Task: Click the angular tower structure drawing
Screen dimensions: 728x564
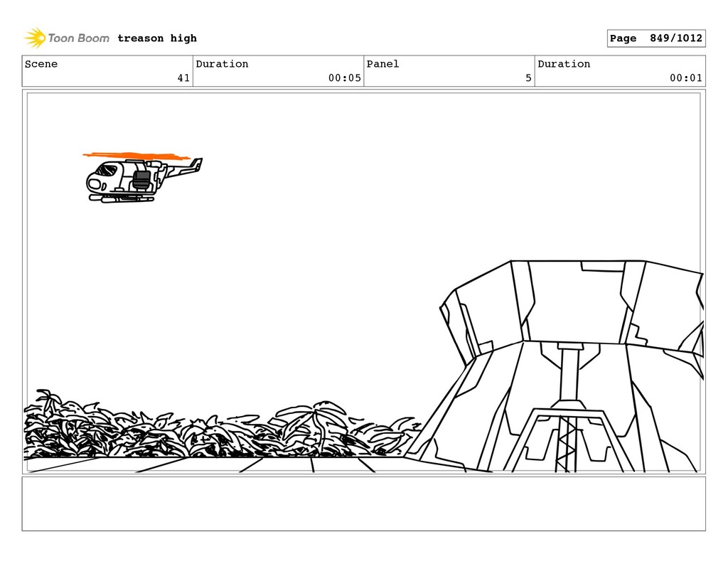Action: point(555,366)
